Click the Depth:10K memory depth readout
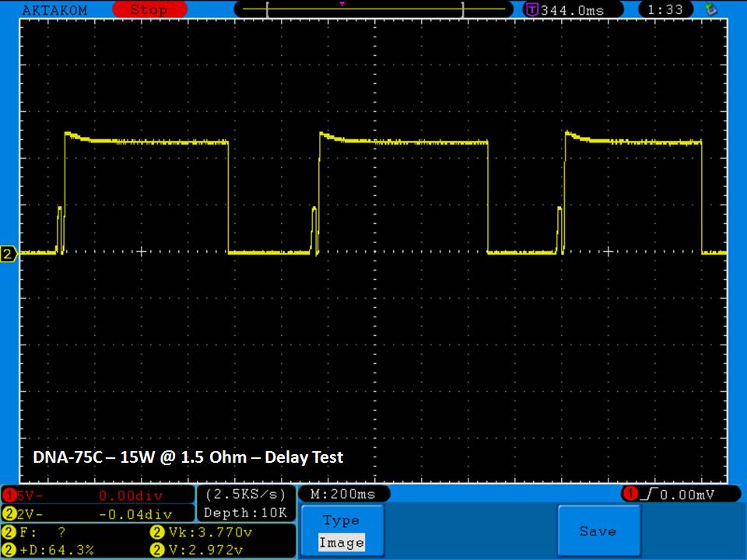This screenshot has width=747, height=560. pos(246,513)
